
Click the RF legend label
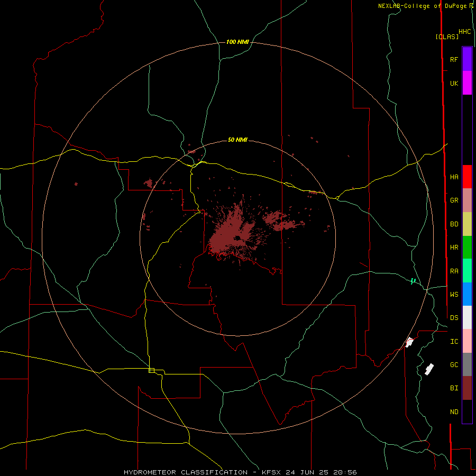click(x=454, y=59)
